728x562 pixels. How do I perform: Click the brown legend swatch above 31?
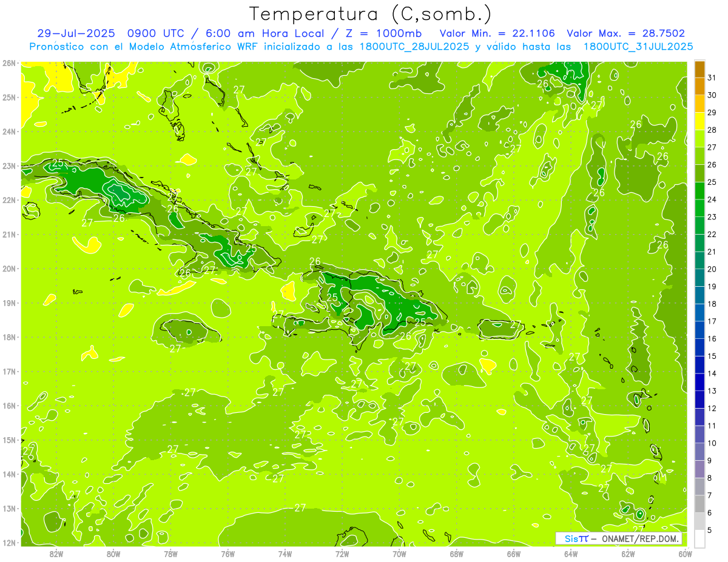[x=699, y=69]
